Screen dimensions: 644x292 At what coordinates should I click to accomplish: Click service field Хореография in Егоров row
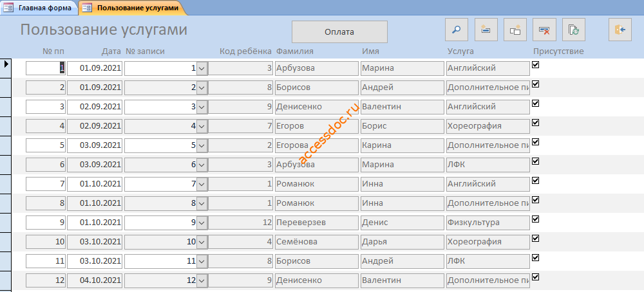pos(488,126)
